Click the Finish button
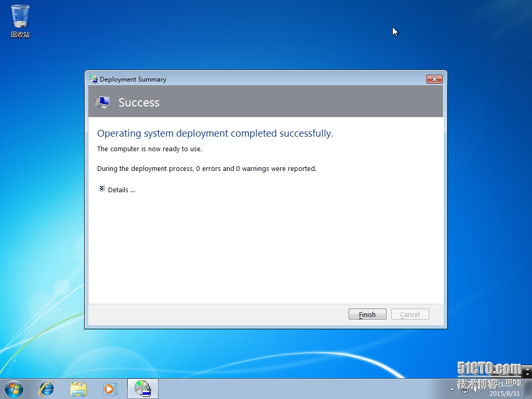 (367, 314)
